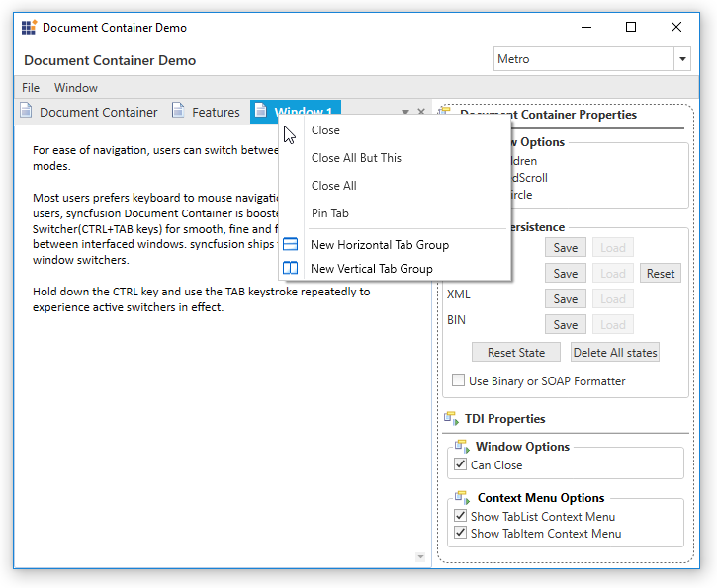Open the Window menu
This screenshot has width=717, height=588.
click(x=76, y=88)
